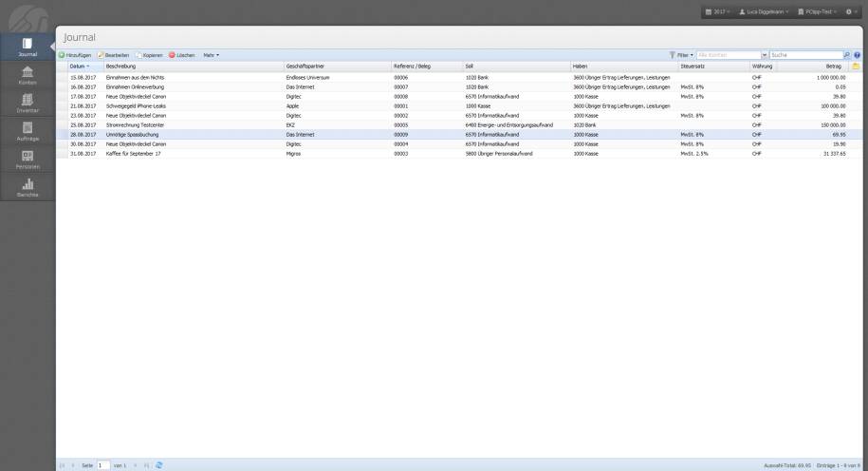Open the Luca Diggelmann user menu
This screenshot has width=868, height=471.
(x=764, y=11)
